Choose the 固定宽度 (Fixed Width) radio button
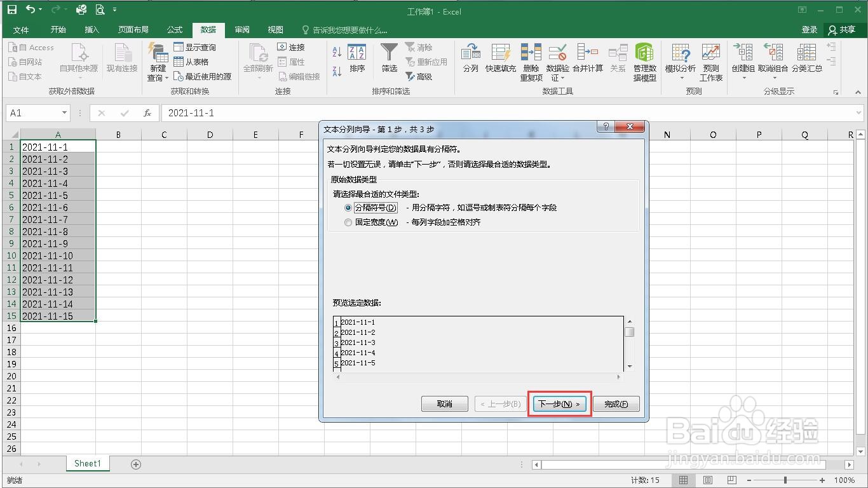This screenshot has height=488, width=868. (x=348, y=222)
